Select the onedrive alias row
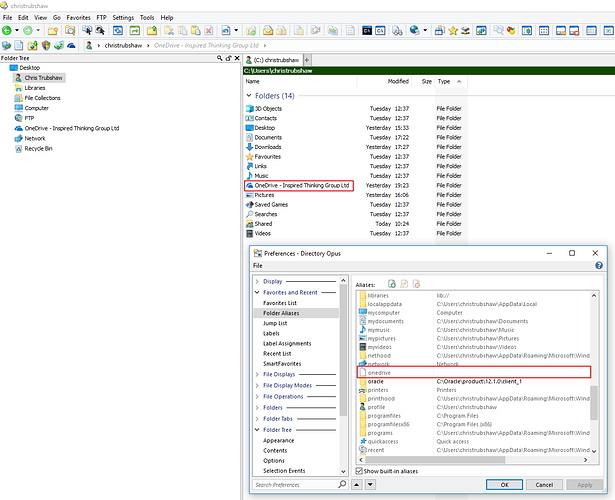The image size is (615, 500). tap(474, 373)
